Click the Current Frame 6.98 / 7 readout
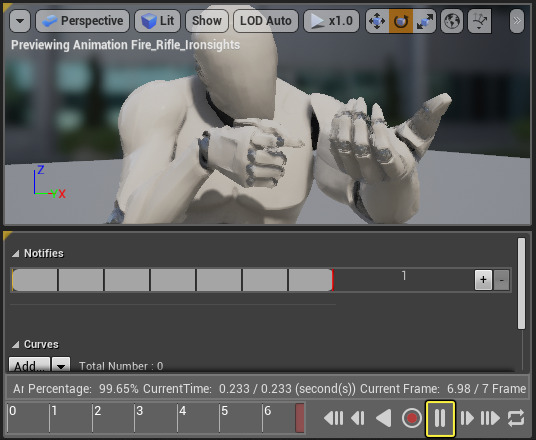Viewport: 536px width, 440px height. coord(443,389)
